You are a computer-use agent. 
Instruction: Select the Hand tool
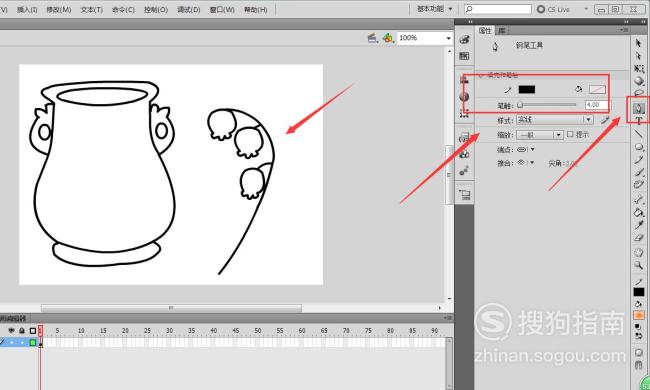point(639,252)
